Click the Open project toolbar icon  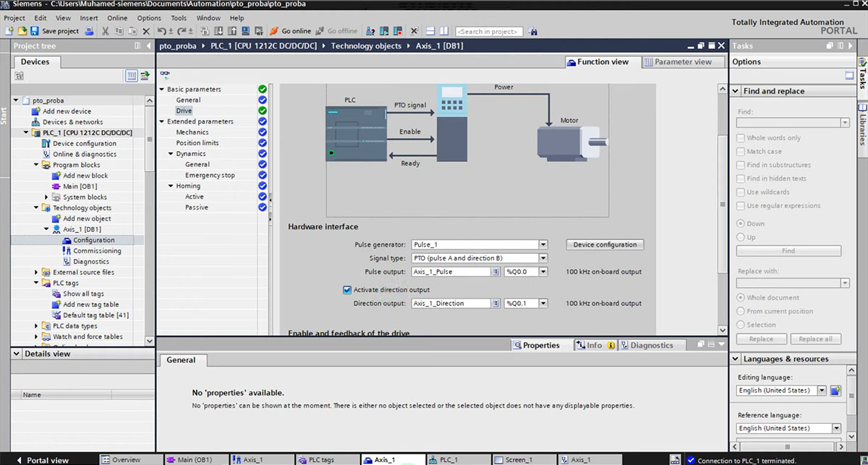click(x=22, y=31)
